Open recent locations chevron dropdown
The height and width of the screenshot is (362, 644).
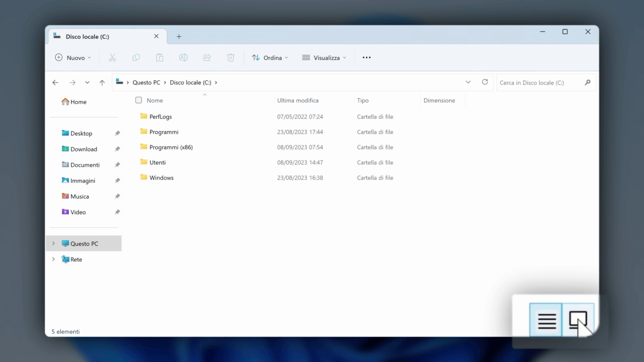pos(87,83)
